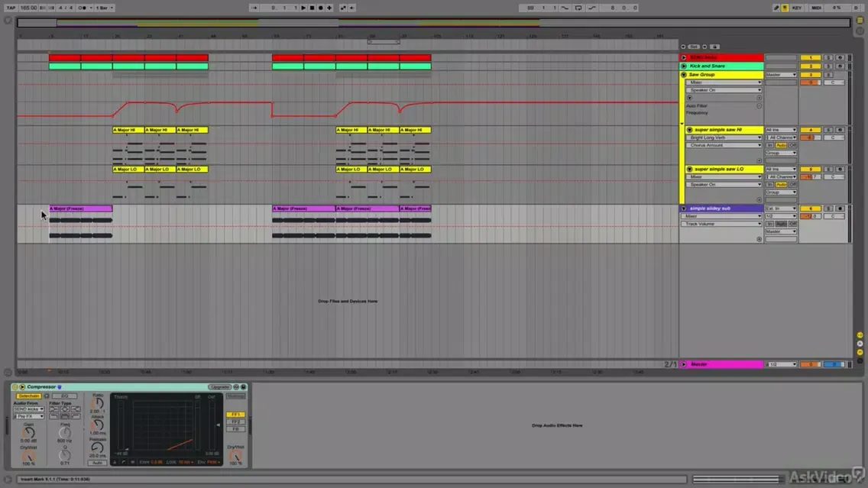The height and width of the screenshot is (488, 868).
Task: Open the Pre FX tap point dropdown
Action: (x=28, y=416)
